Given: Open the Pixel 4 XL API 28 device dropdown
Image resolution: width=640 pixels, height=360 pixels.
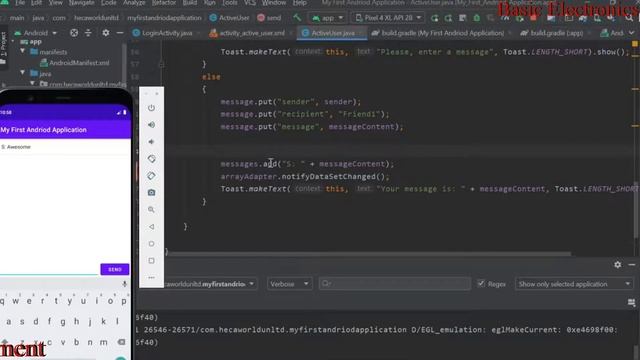Looking at the screenshot, I should pyautogui.click(x=388, y=18).
